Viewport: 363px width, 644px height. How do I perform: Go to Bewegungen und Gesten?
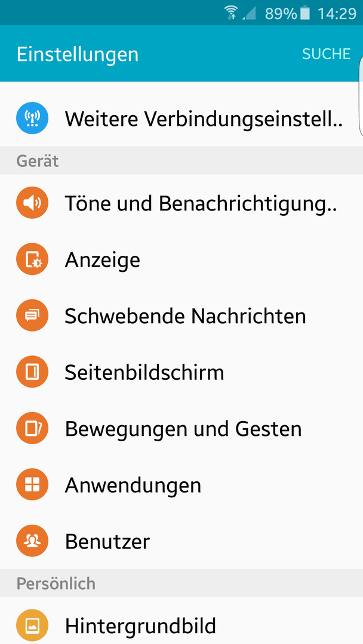click(x=181, y=429)
